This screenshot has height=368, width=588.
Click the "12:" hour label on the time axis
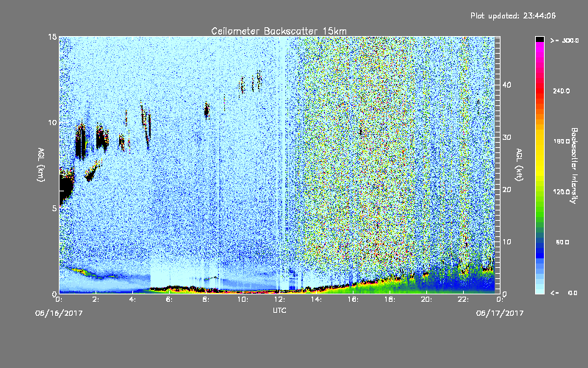[x=279, y=300]
